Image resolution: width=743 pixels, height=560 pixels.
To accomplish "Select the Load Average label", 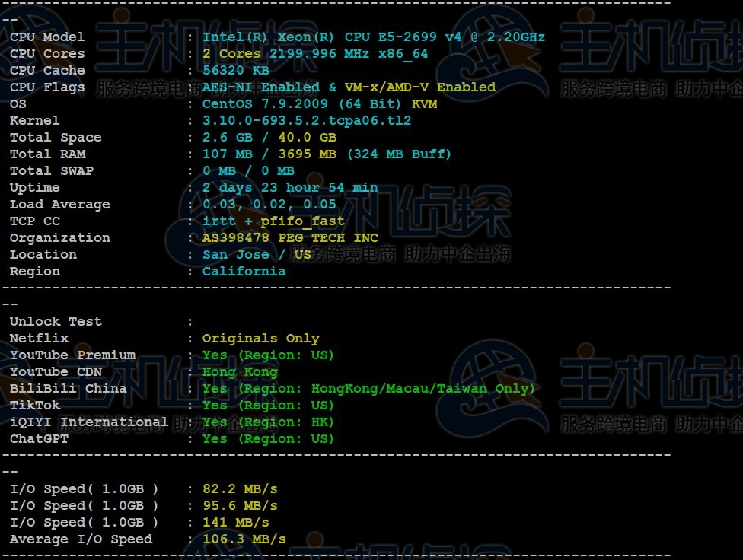I will [59, 205].
